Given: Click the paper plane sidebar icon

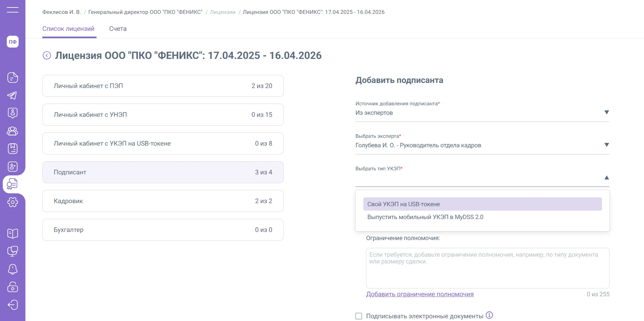Looking at the screenshot, I should (x=13, y=95).
